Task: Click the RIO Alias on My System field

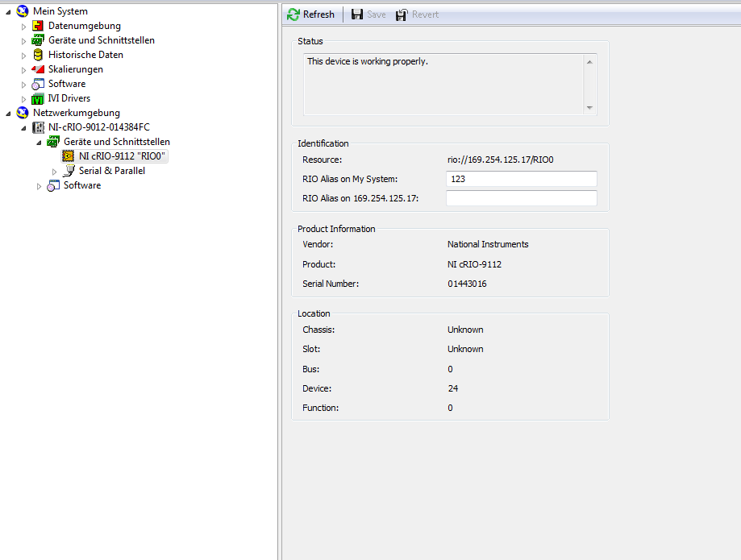Action: click(x=521, y=179)
